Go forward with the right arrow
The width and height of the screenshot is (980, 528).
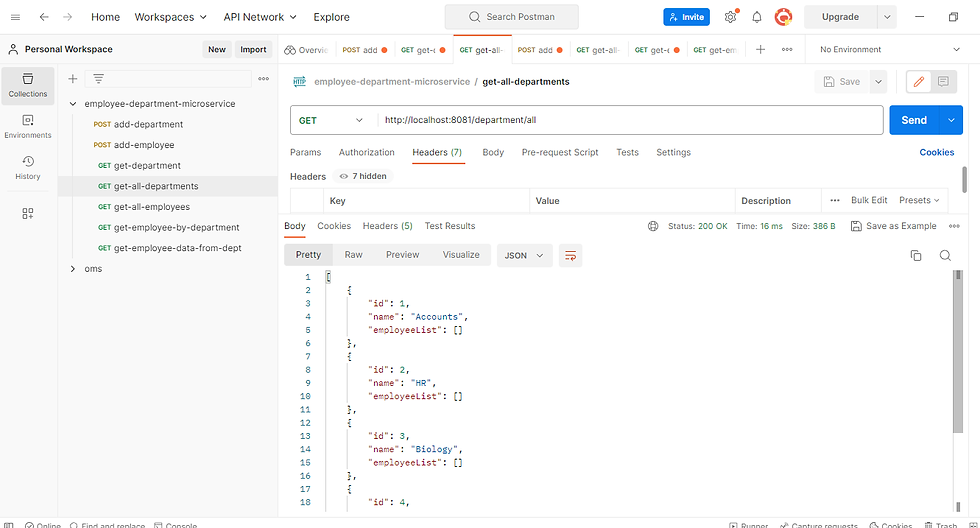click(x=68, y=17)
